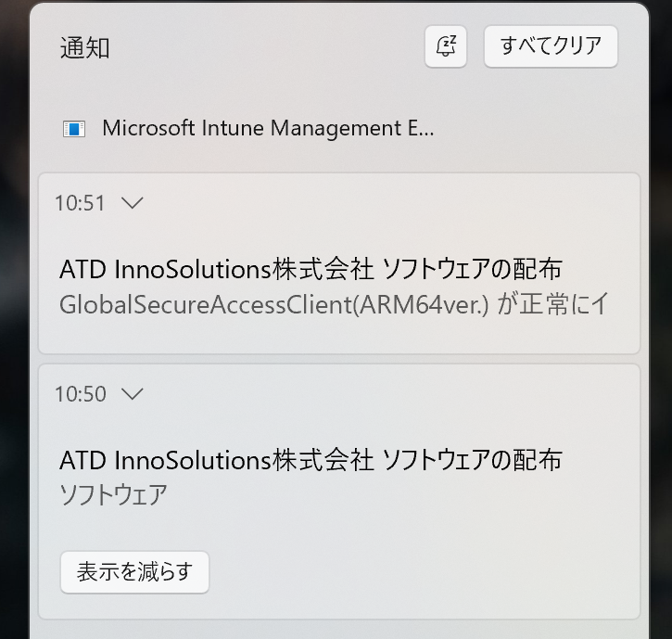Open the 10:50 notification by its ATD InnoSolutions title
672x639 pixels.
(310, 460)
